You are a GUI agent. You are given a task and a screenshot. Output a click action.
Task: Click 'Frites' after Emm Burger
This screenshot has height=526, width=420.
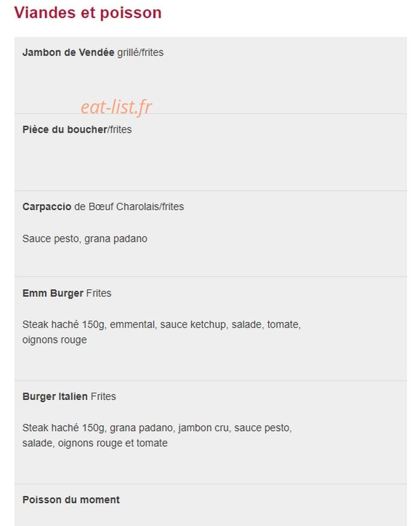coord(99,293)
